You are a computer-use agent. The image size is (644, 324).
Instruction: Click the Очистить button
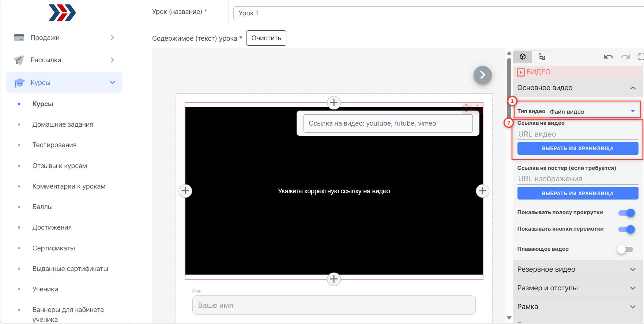266,38
